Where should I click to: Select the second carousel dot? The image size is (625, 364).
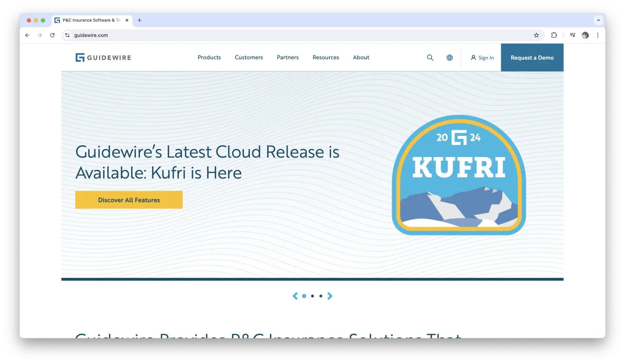click(x=312, y=296)
